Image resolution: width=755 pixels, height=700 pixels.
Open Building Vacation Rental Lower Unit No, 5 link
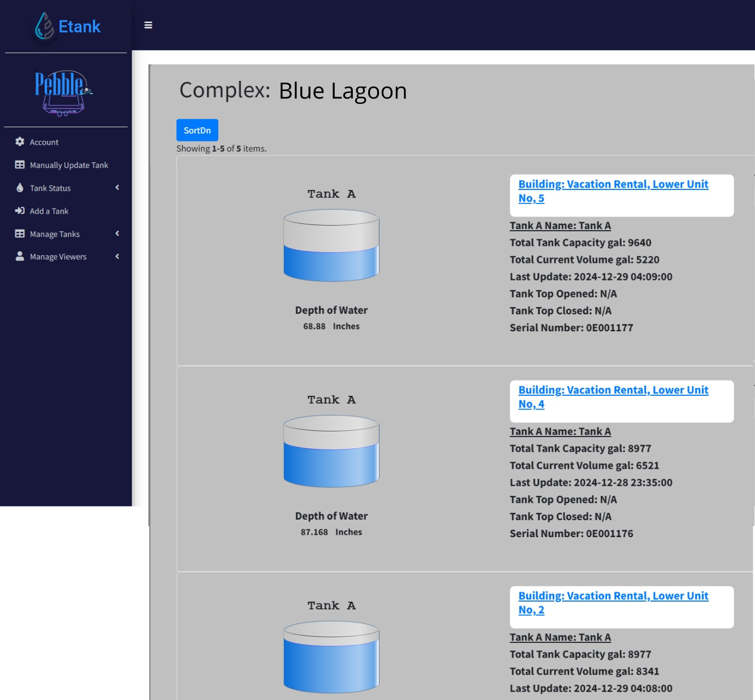pos(613,191)
